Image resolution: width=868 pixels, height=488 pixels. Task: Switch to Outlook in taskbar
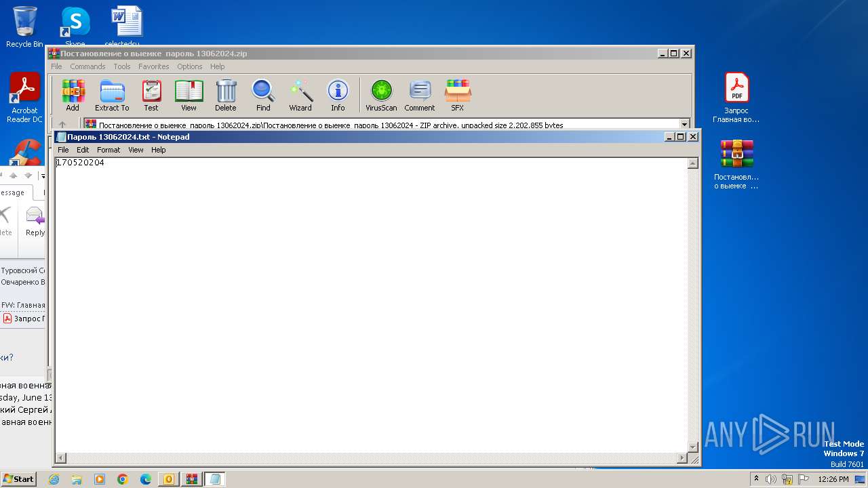(169, 479)
